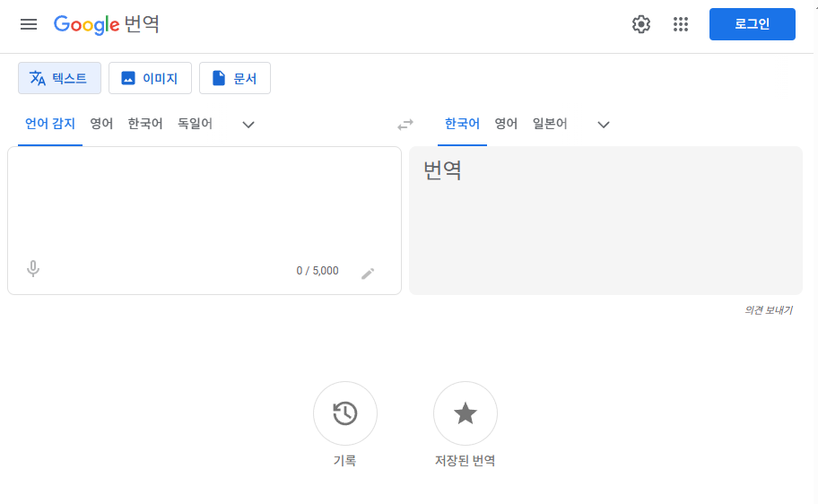Open saved translations with star icon
Image resolution: width=818 pixels, height=504 pixels.
click(x=466, y=413)
